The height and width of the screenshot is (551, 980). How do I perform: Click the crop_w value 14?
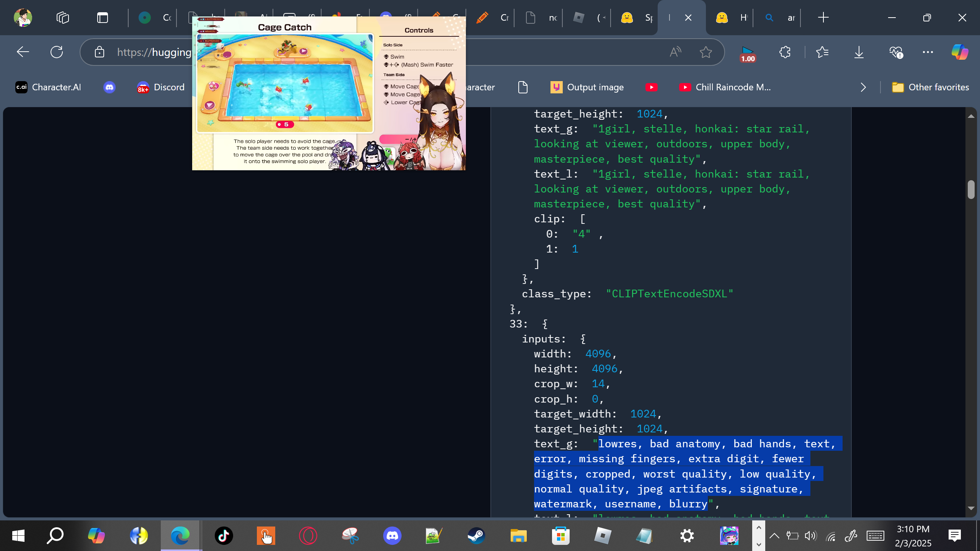click(x=598, y=384)
